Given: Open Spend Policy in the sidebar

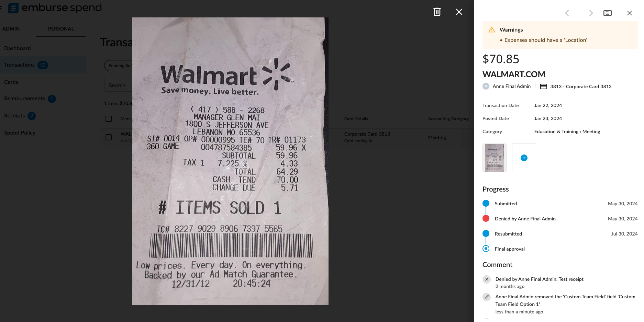Looking at the screenshot, I should (x=20, y=133).
